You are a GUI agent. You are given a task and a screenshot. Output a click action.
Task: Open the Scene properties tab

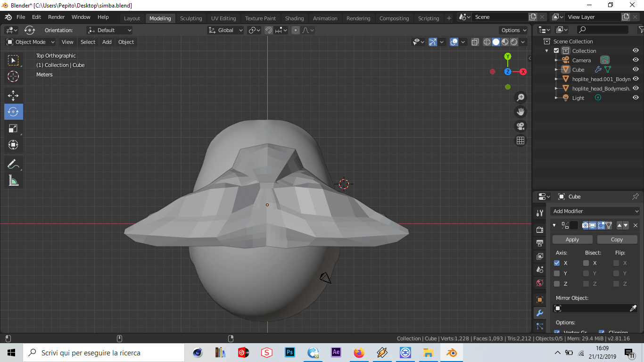pyautogui.click(x=540, y=270)
